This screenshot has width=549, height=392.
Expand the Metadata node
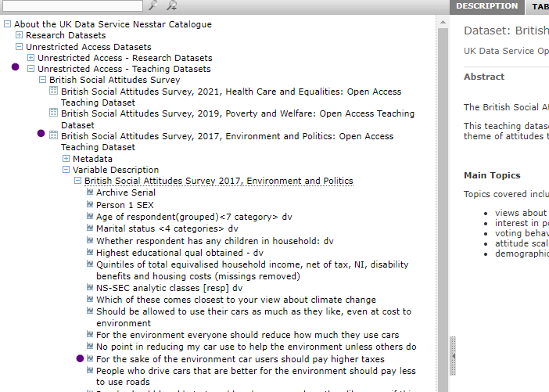click(66, 158)
